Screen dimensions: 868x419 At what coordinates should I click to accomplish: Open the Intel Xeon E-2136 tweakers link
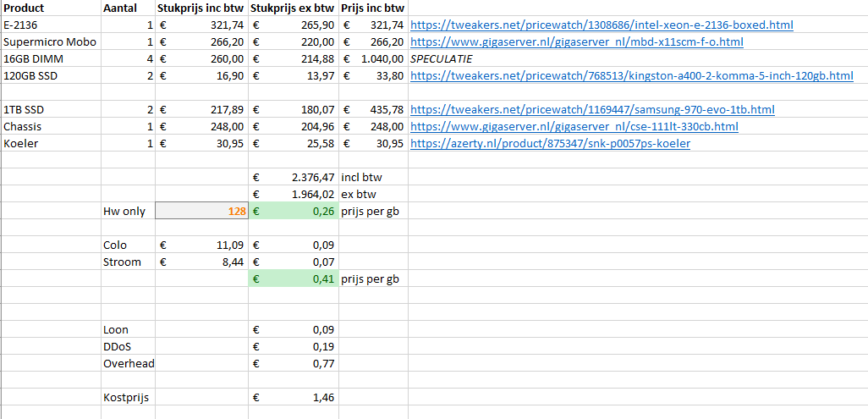pyautogui.click(x=601, y=25)
